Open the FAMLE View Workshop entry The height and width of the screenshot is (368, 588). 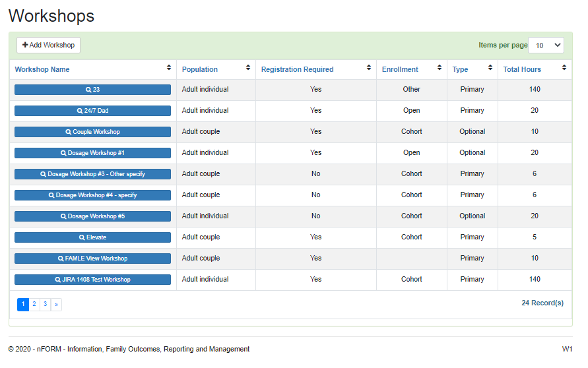92,259
